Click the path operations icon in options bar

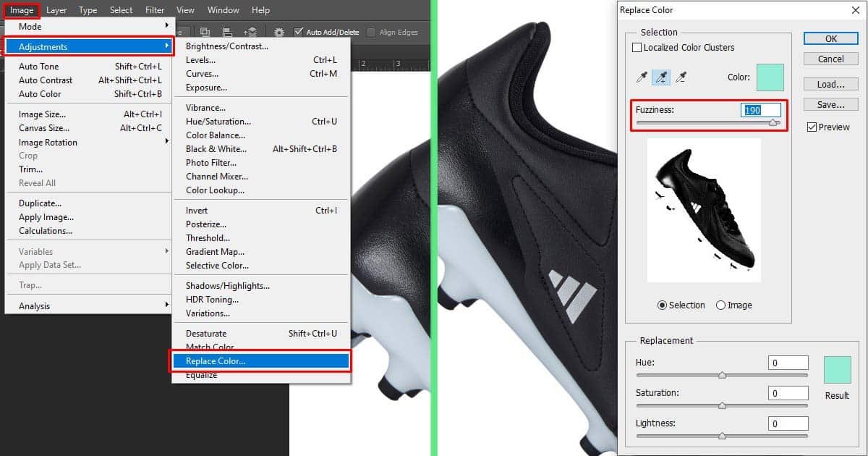point(205,32)
